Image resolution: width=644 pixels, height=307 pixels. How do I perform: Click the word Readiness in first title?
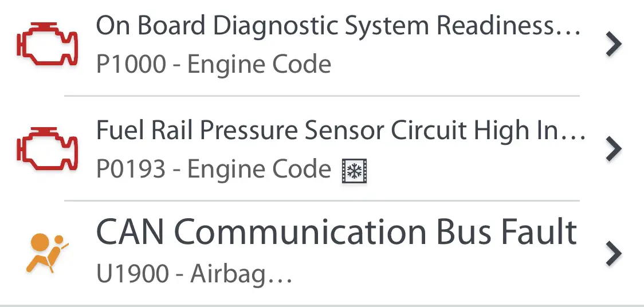(x=508, y=26)
